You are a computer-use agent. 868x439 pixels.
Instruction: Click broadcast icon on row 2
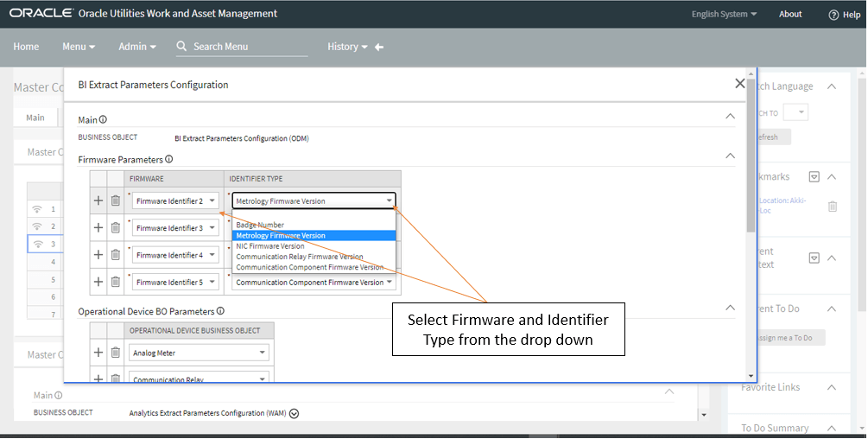click(x=37, y=226)
